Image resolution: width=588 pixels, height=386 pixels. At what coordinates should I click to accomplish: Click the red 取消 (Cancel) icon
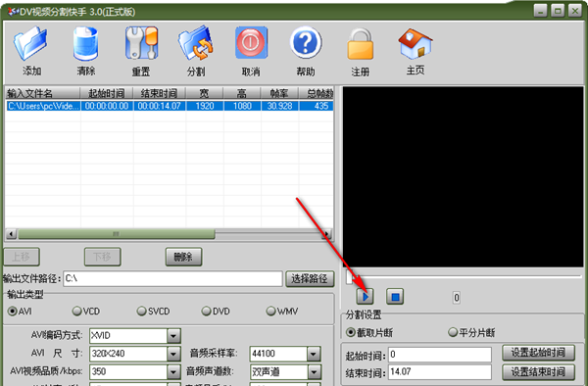[251, 43]
